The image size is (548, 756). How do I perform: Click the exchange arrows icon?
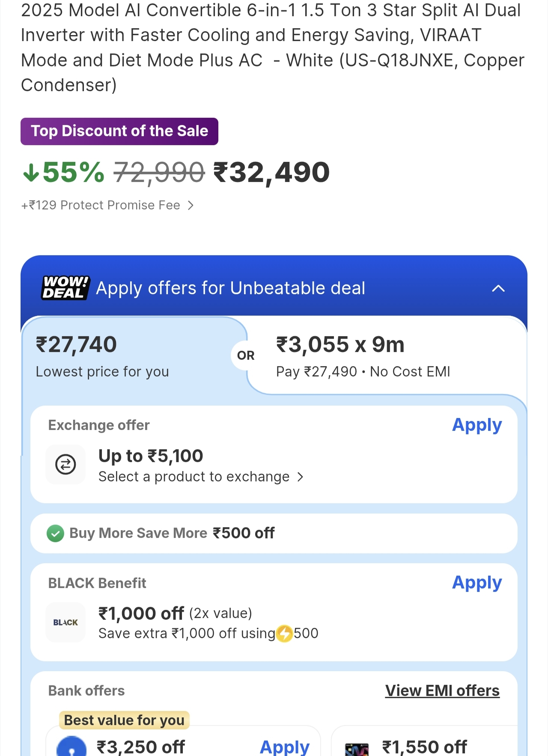pyautogui.click(x=66, y=464)
